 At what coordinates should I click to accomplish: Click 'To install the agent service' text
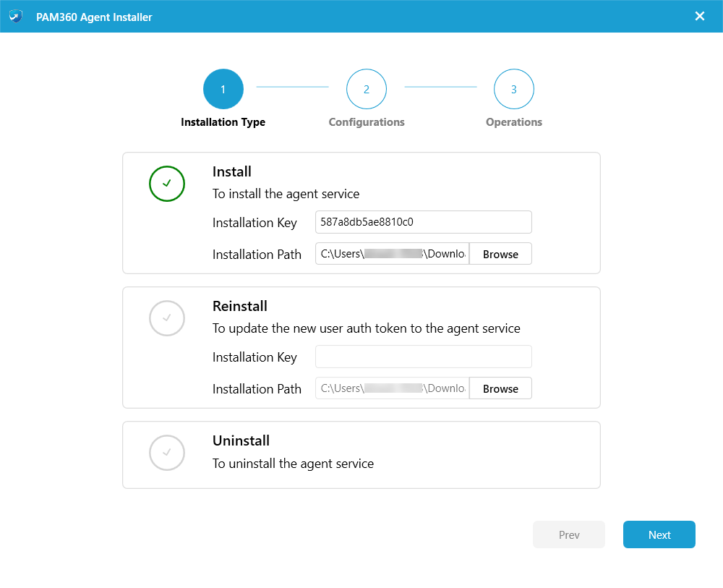point(286,194)
